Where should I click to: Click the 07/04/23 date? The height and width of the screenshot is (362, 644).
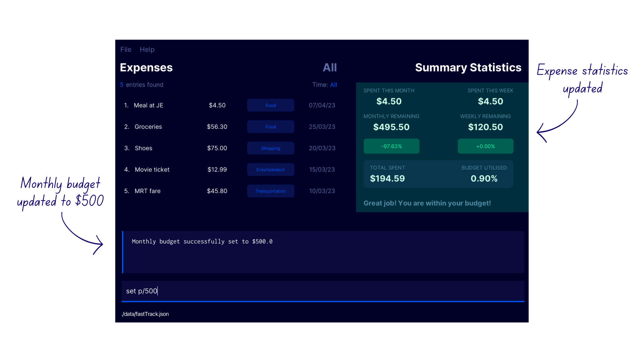[x=322, y=105]
